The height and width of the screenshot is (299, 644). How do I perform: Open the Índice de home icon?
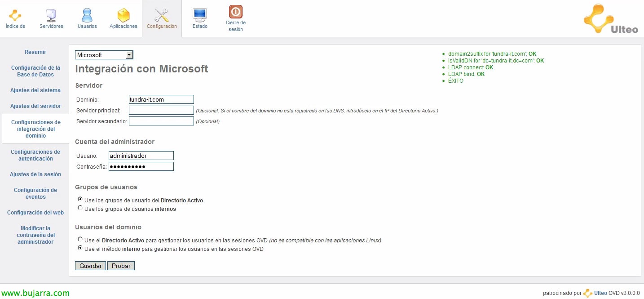(x=15, y=15)
